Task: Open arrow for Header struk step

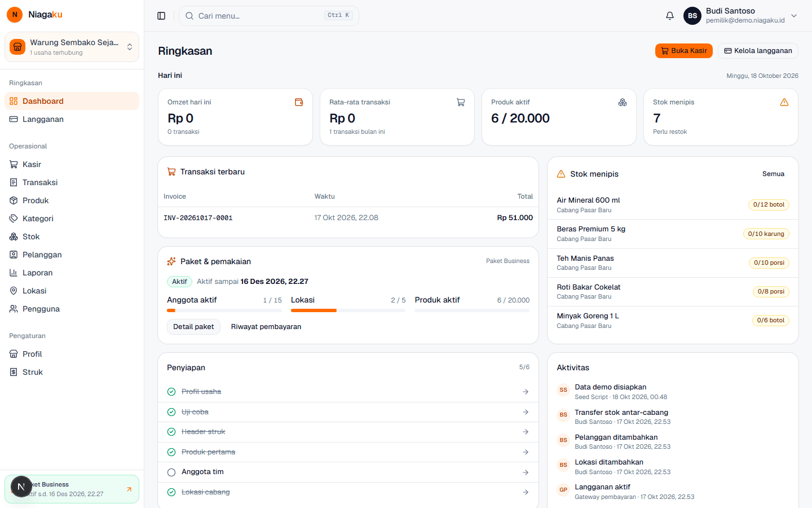Action: coord(526,432)
